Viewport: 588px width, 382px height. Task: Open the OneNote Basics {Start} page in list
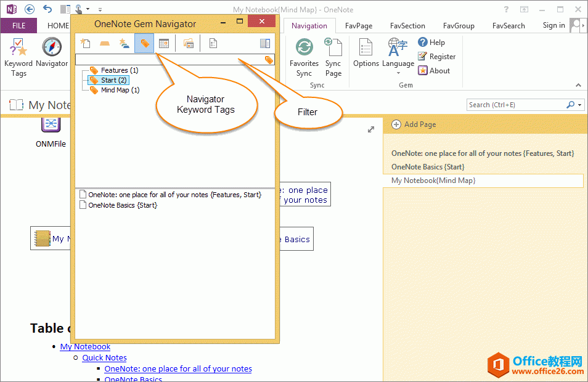[122, 205]
